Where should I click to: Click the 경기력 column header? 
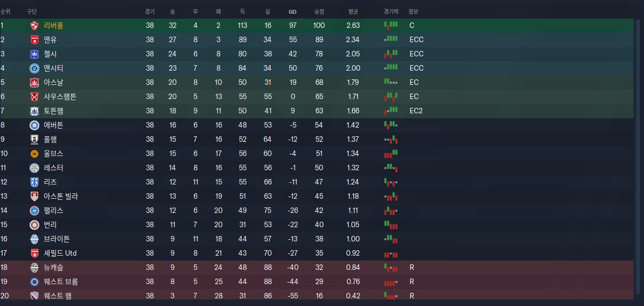pos(391,11)
